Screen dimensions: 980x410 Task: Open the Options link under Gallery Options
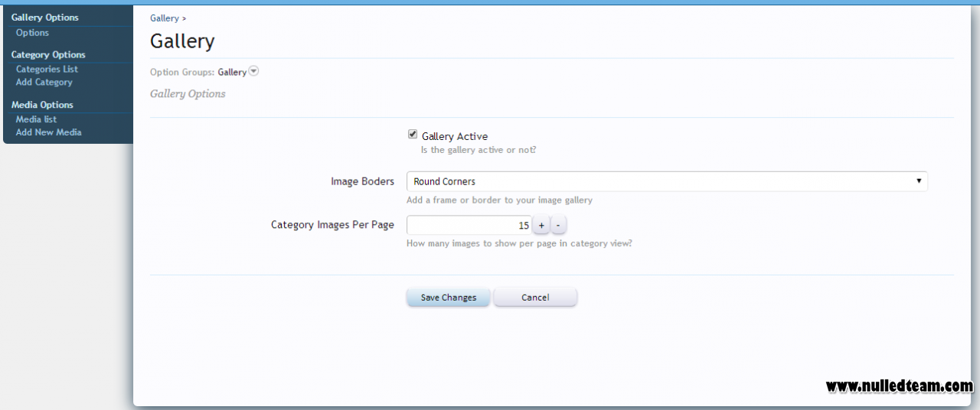pos(32,33)
